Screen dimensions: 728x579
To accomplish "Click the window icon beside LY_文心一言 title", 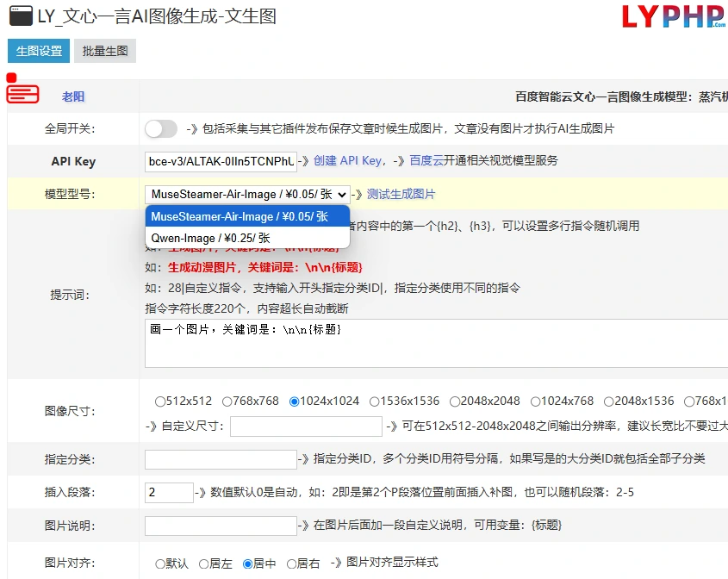I will [x=21, y=16].
